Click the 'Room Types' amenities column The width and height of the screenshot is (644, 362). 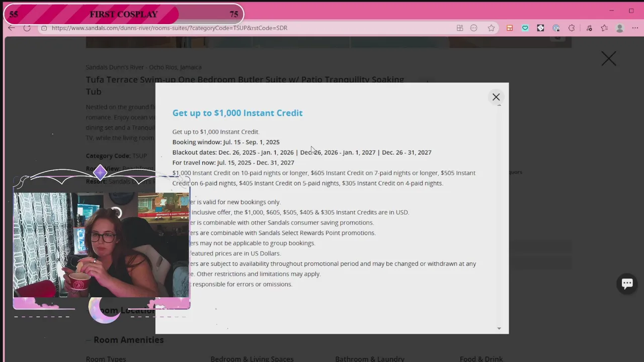click(106, 359)
